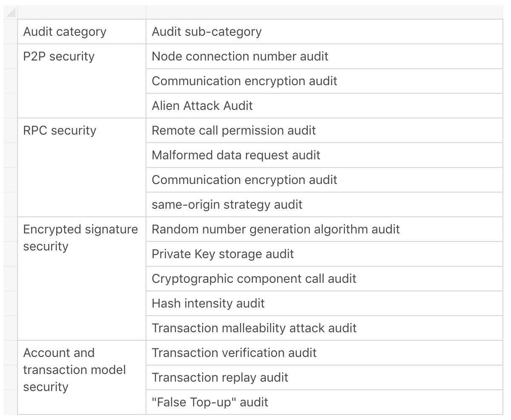
Task: Select the 'Audit category' header cell
Action: click(82, 32)
